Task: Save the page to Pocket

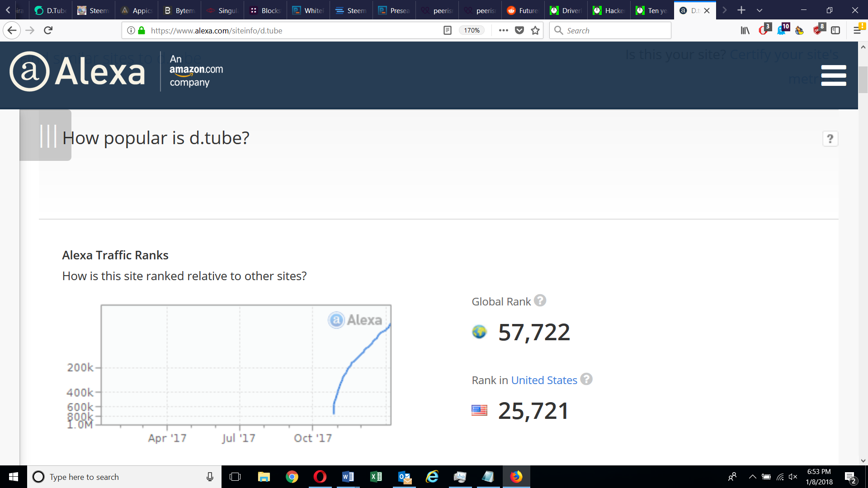Action: (x=519, y=30)
